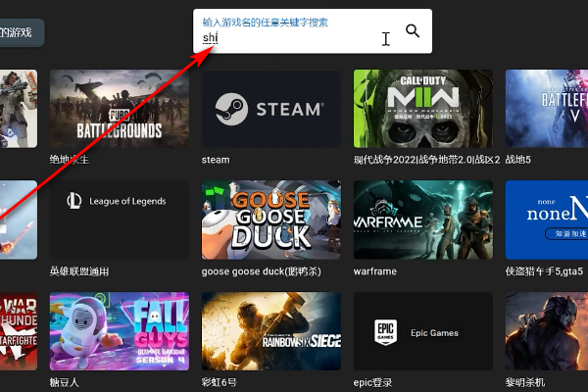The height and width of the screenshot is (392, 588).
Task: Select the Fall Guys Season 4 cover
Action: [120, 331]
